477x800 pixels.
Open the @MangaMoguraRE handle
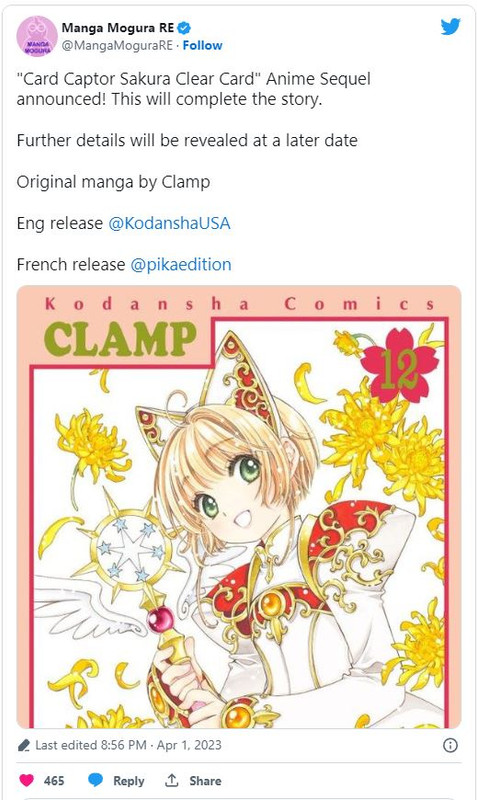[x=117, y=45]
